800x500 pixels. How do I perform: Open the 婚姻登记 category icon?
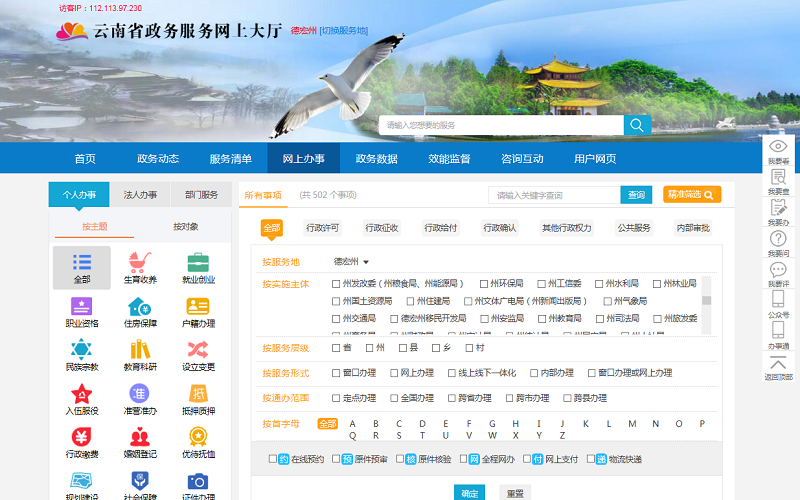click(x=140, y=437)
